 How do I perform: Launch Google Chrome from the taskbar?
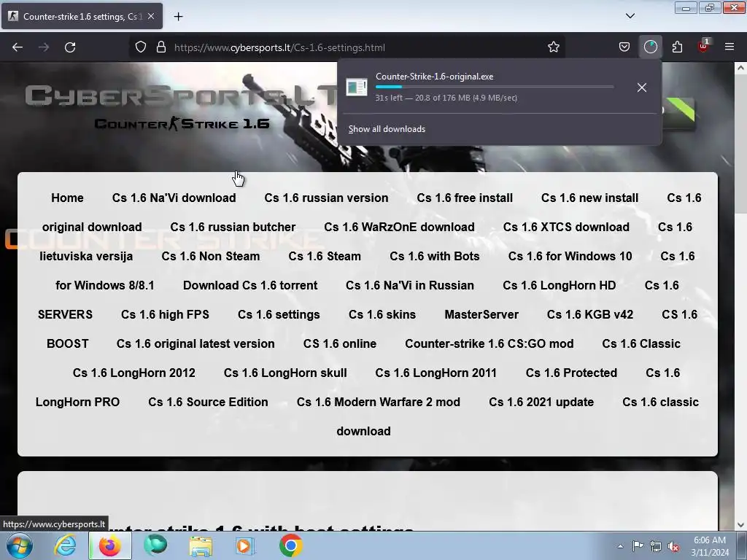290,545
